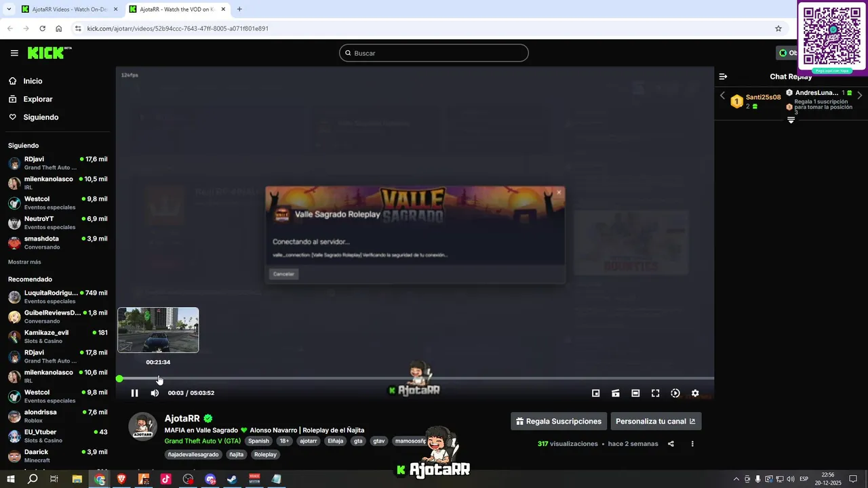The image size is (868, 488).
Task: Select the ajotarr tag
Action: click(x=309, y=441)
